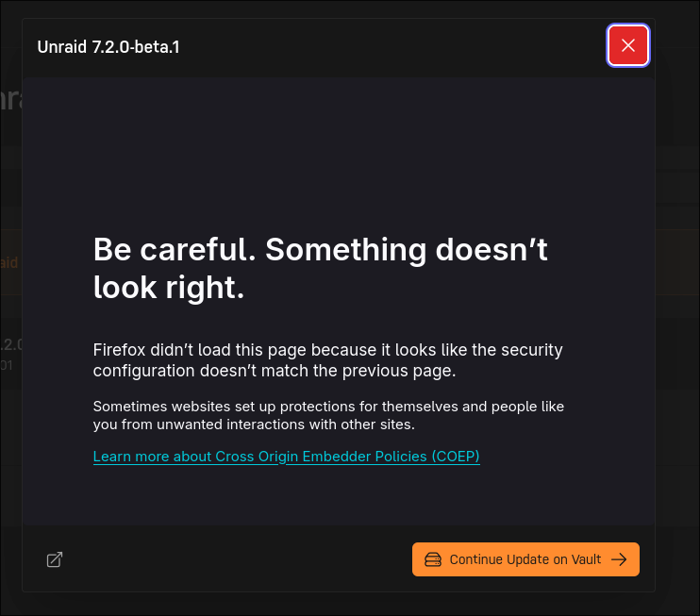Screen dimensions: 700x616
Task: Click the 'Firefox didn't load this page' paragraph
Action: (x=327, y=360)
